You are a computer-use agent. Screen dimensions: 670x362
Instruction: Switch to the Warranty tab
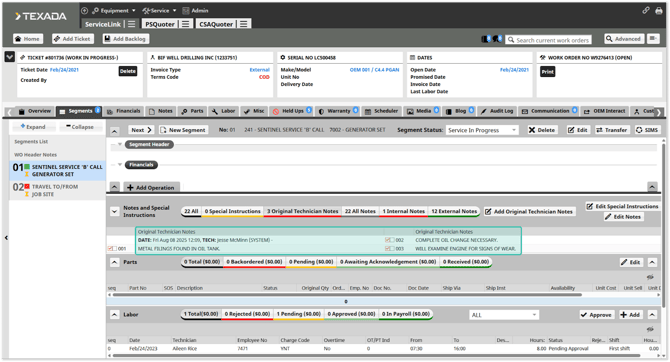(338, 111)
